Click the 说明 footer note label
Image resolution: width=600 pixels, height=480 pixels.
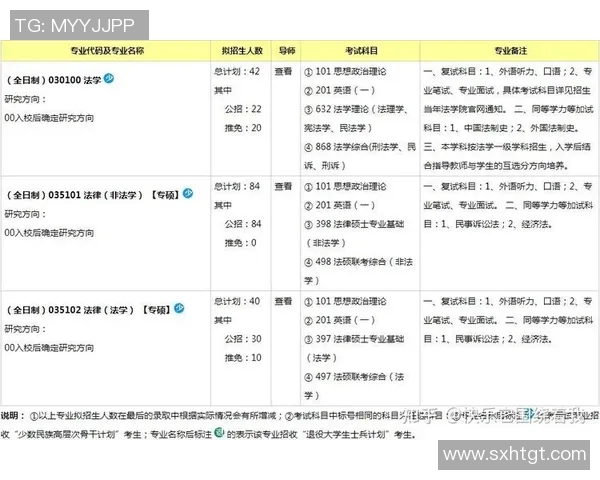click(x=13, y=416)
